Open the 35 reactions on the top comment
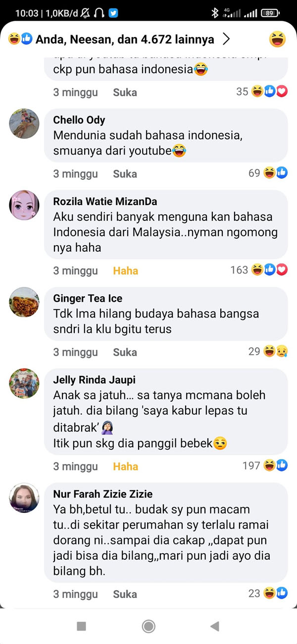This screenshot has height=644, width=297. pyautogui.click(x=262, y=91)
